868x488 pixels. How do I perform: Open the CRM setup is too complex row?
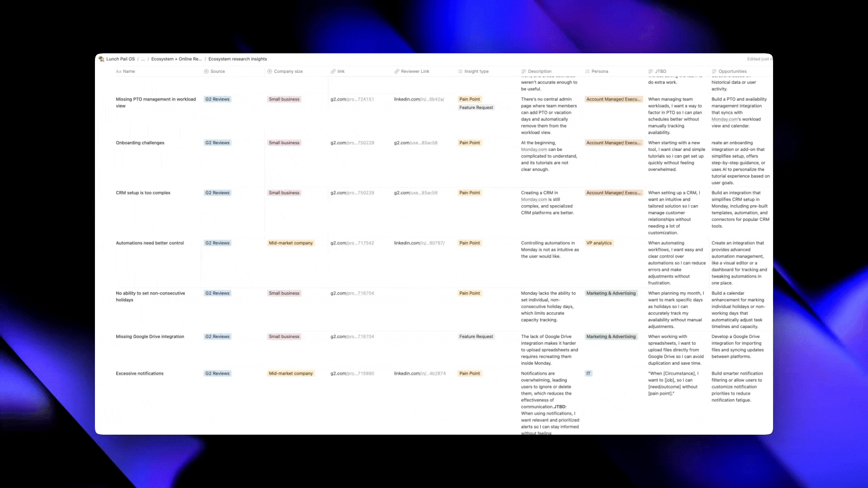(x=143, y=193)
